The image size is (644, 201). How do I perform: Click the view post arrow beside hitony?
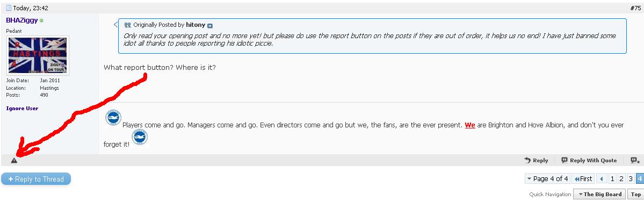click(210, 25)
